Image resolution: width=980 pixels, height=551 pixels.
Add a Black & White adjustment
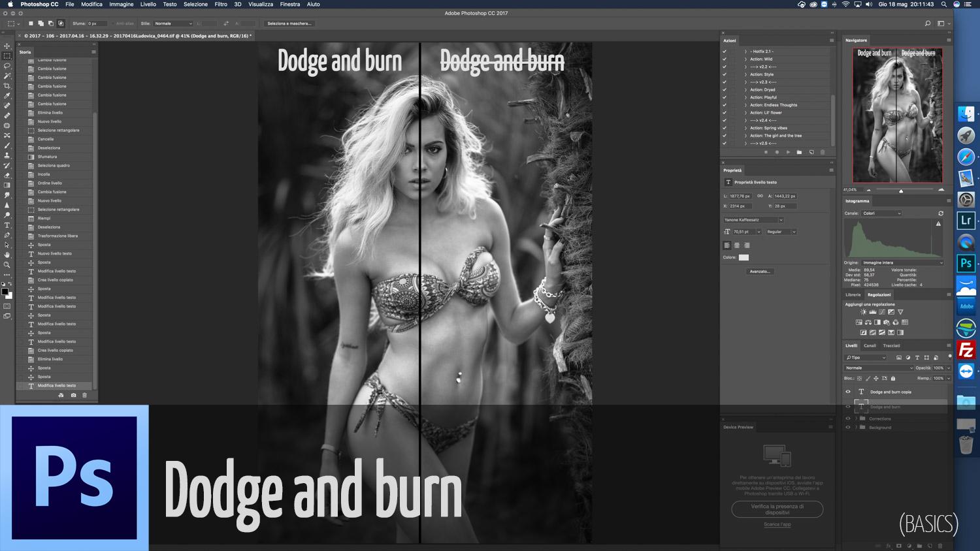click(877, 323)
